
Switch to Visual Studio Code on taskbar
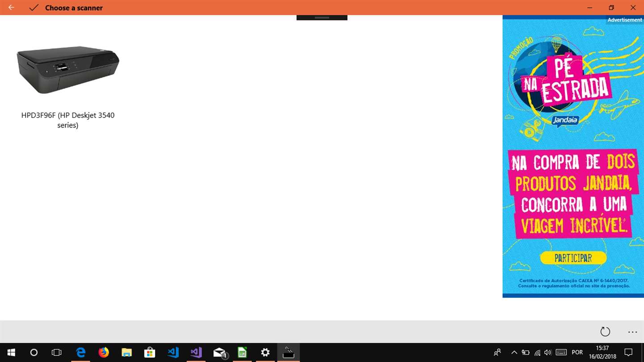173,353
